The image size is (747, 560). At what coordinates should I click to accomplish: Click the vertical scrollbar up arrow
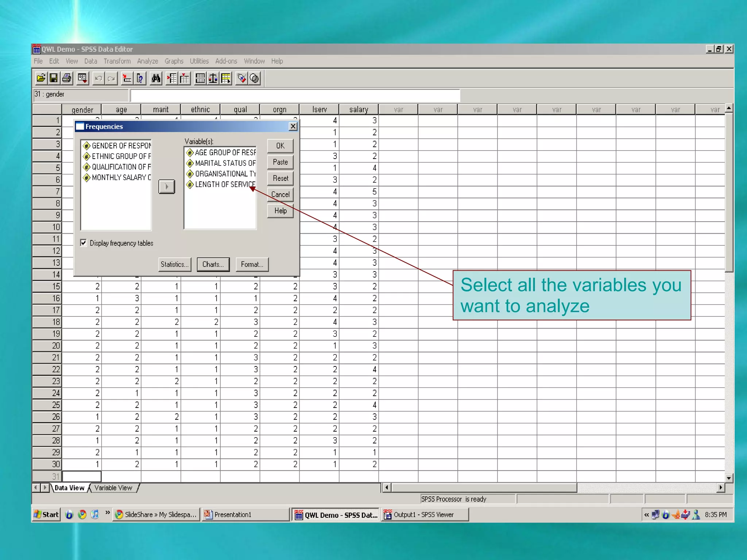[729, 108]
